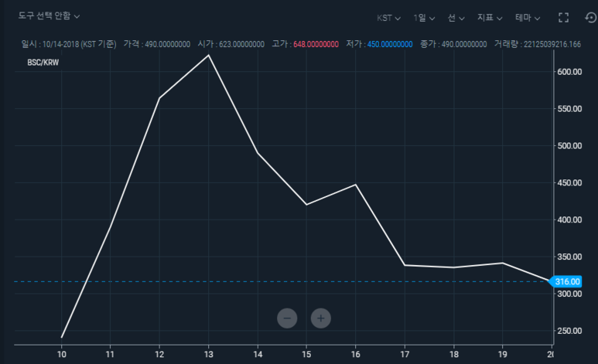Click date 19 on the time axis
The width and height of the screenshot is (598, 364).
pos(503,355)
